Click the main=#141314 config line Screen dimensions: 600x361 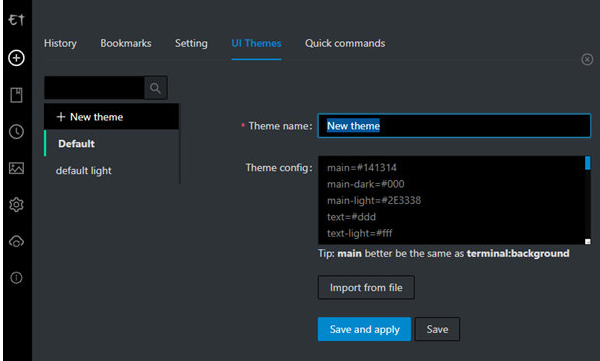tap(362, 168)
